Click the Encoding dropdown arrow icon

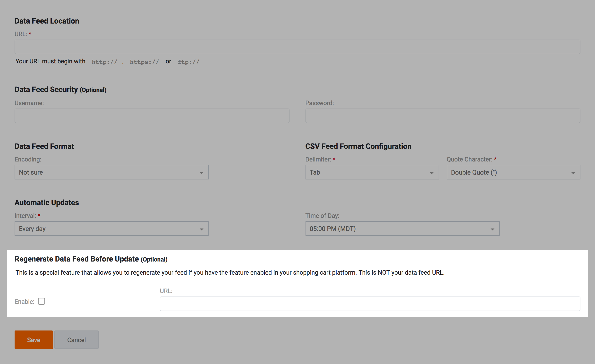click(x=201, y=173)
